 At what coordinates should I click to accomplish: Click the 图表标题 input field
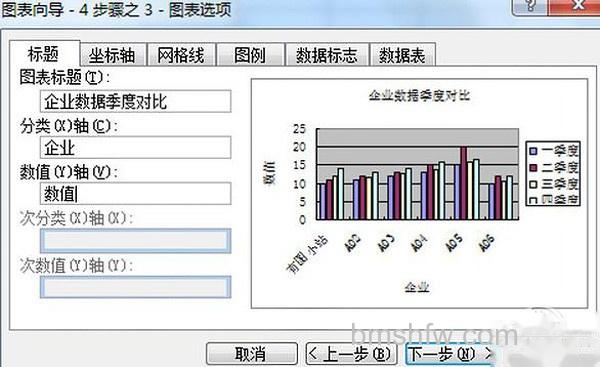[135, 101]
